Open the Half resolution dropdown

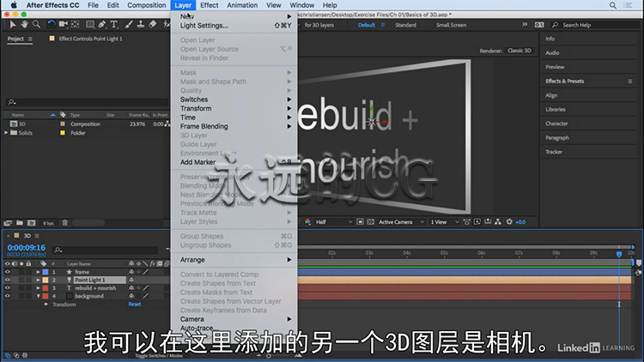tap(333, 221)
